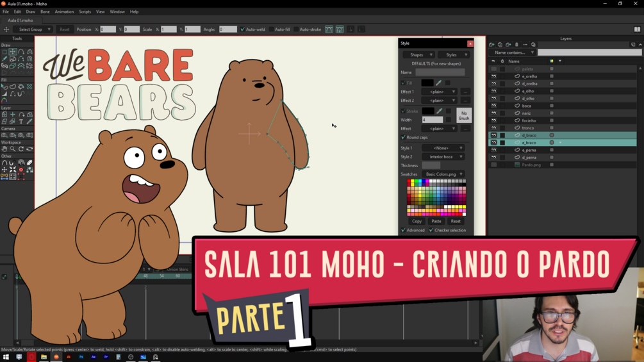Switch to the Aula 01.moho tab
The width and height of the screenshot is (644, 362).
click(x=20, y=20)
